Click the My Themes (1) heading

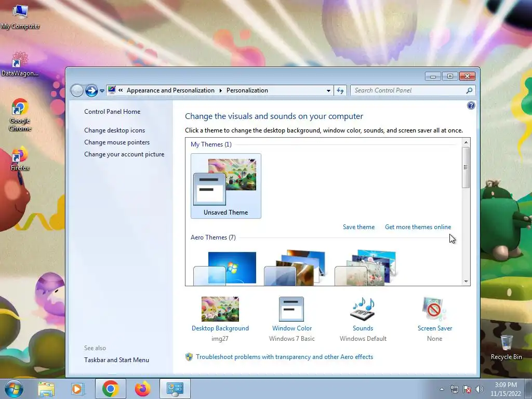pyautogui.click(x=211, y=144)
